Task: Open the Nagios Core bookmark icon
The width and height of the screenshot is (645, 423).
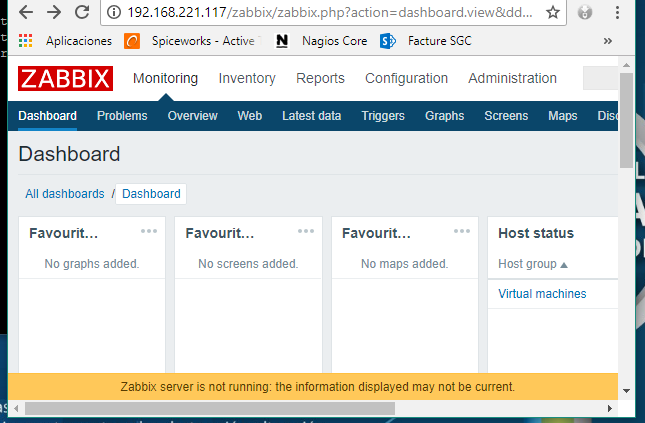Action: pyautogui.click(x=282, y=41)
